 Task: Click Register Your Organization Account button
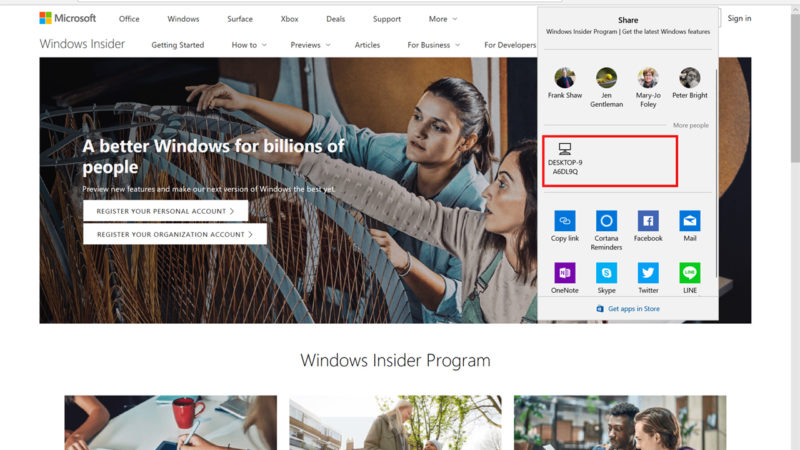point(175,234)
